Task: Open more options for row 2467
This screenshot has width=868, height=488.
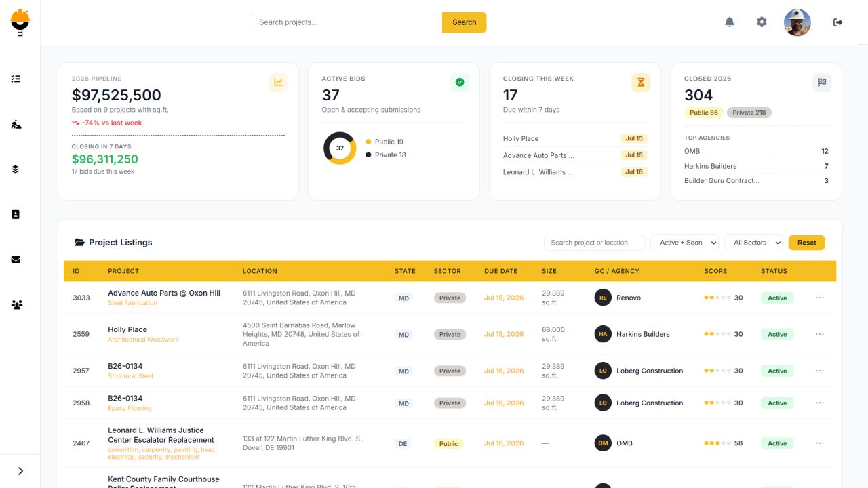Action: (x=820, y=443)
